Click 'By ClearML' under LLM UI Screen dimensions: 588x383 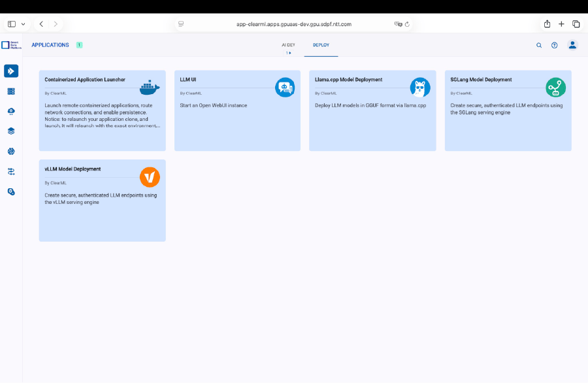click(x=191, y=93)
